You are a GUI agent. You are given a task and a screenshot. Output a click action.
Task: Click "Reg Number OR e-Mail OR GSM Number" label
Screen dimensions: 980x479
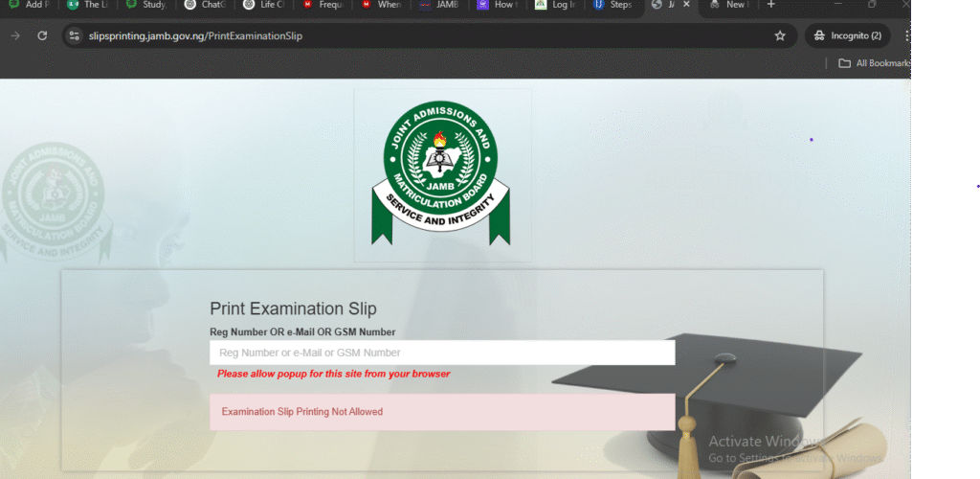click(302, 332)
